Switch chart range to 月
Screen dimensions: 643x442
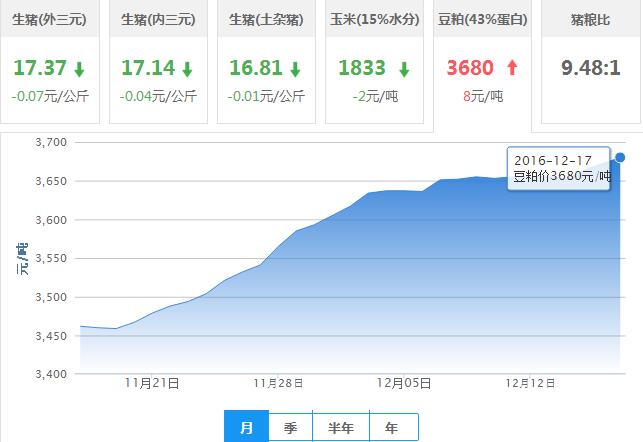coord(246,427)
